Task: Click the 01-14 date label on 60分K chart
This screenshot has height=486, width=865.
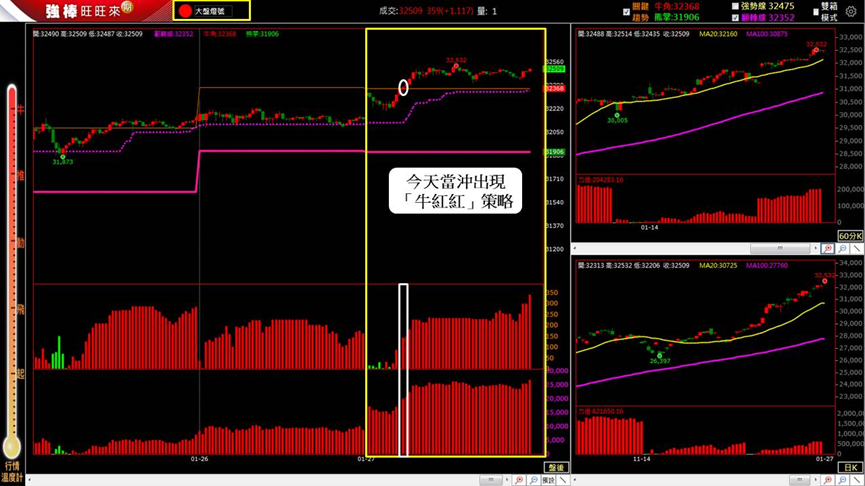Action: tap(649, 227)
